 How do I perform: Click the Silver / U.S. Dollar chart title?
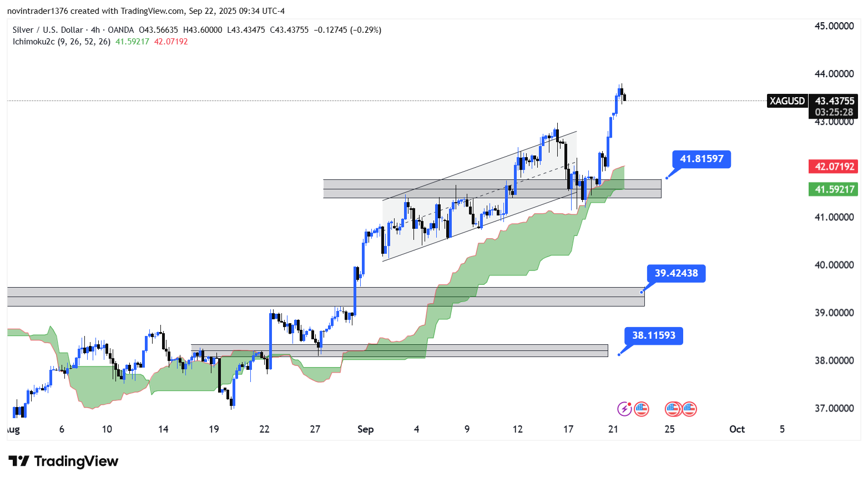tap(48, 30)
